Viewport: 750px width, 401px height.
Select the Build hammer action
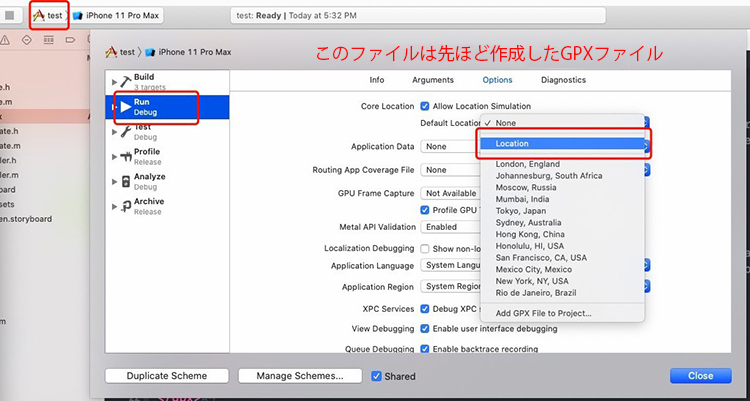tap(167, 81)
